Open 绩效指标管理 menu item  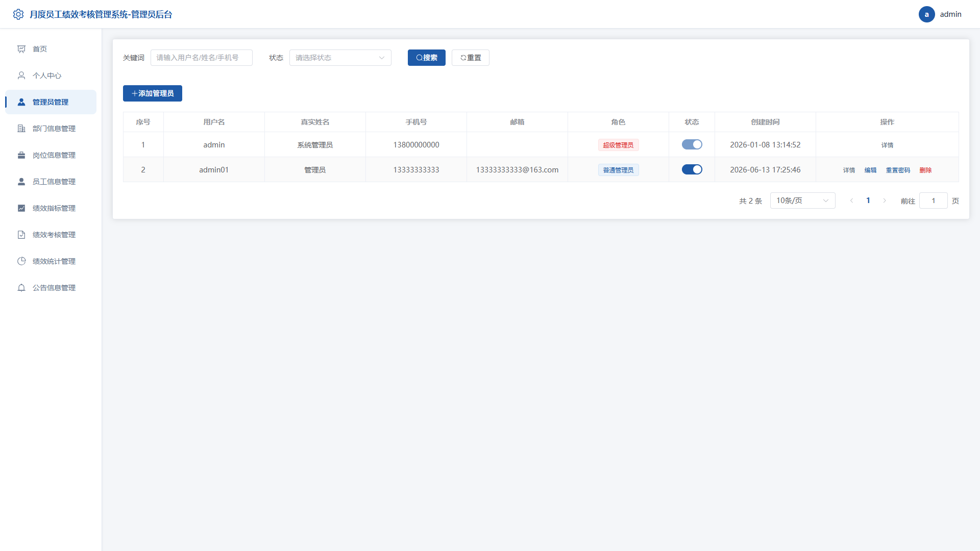pos(51,208)
